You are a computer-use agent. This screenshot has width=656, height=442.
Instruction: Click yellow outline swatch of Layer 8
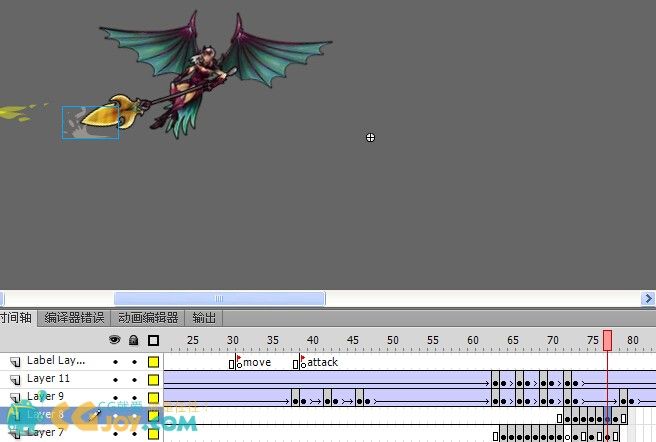click(x=154, y=416)
